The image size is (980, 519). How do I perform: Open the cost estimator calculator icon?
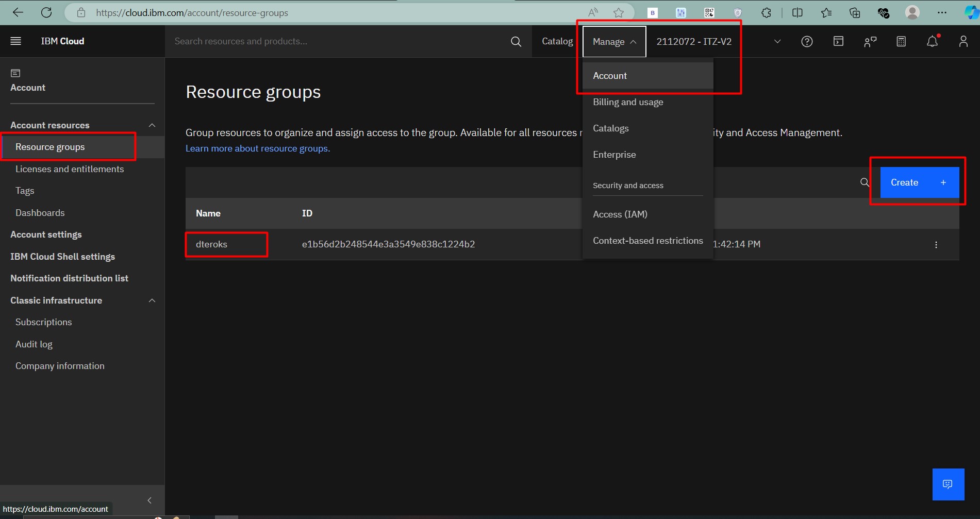901,41
